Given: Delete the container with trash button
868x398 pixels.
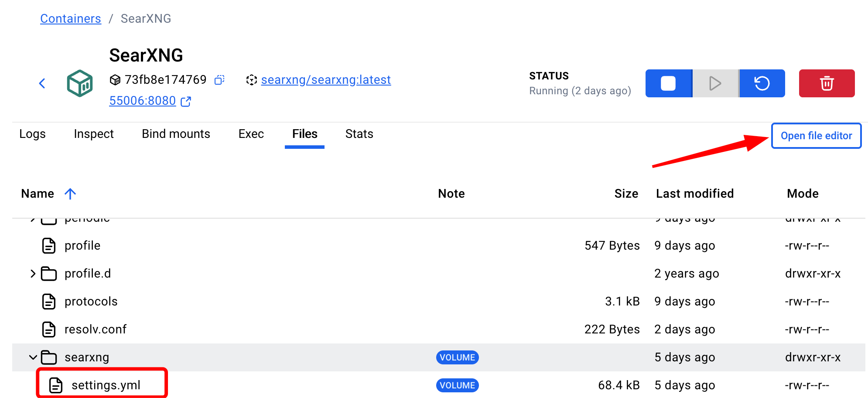Looking at the screenshot, I should [827, 83].
